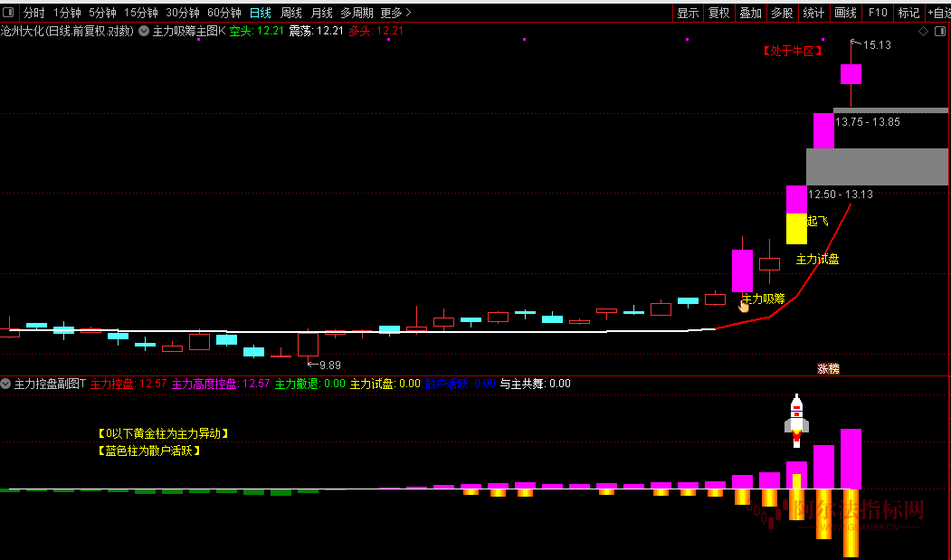The image size is (951, 560).
Task: Toggle the right panel icon near diamond
Action: 939,31
